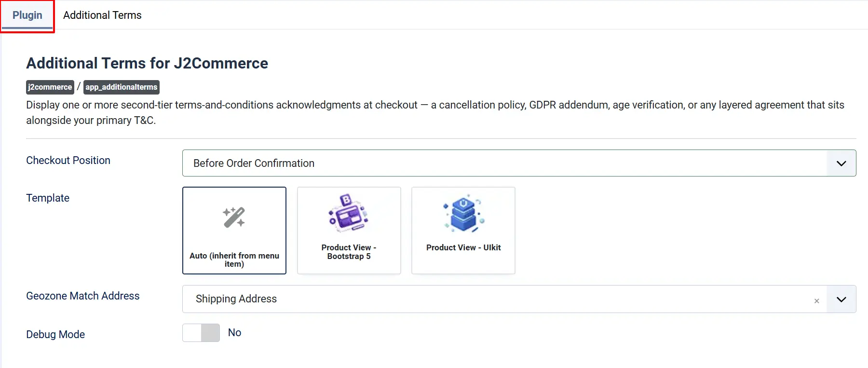Click the Checkout Position label
The image size is (868, 368).
pos(68,160)
